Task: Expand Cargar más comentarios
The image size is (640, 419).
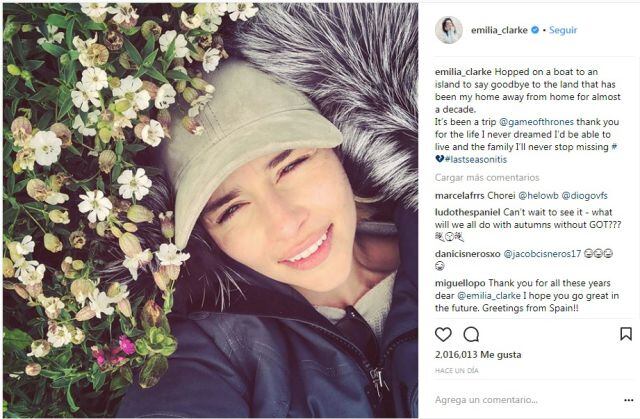Action: pyautogui.click(x=487, y=177)
